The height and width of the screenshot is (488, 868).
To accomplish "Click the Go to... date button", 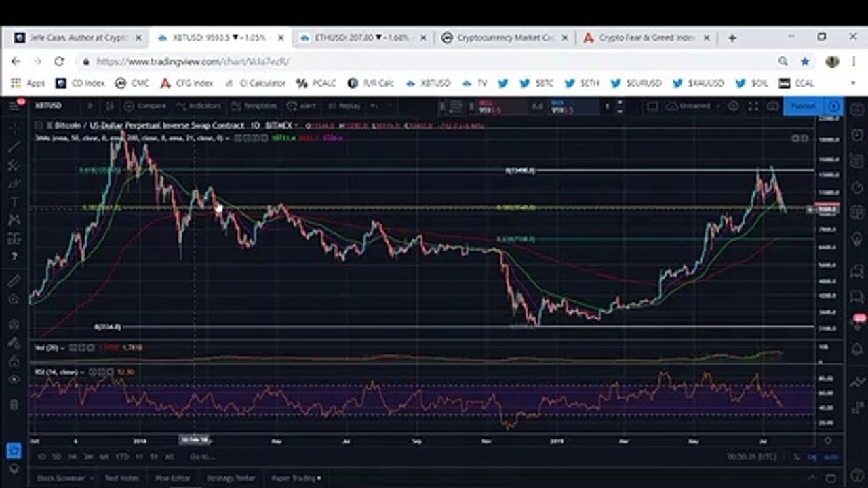I will [x=202, y=457].
